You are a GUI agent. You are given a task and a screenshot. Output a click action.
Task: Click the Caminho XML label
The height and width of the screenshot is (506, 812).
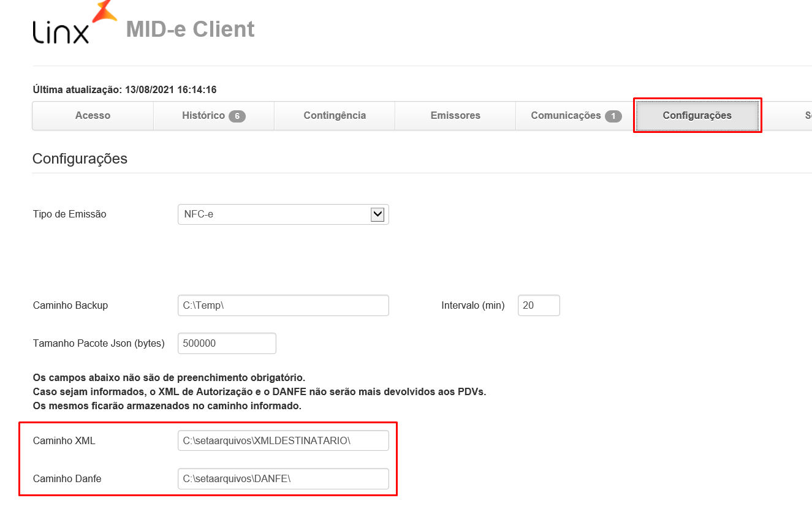tap(64, 440)
